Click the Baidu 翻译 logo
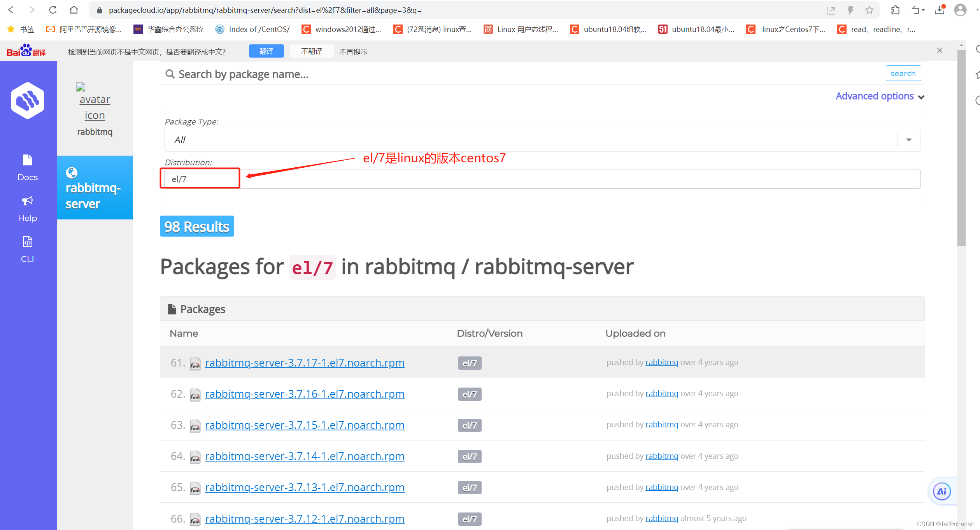The height and width of the screenshot is (530, 980). 26,51
